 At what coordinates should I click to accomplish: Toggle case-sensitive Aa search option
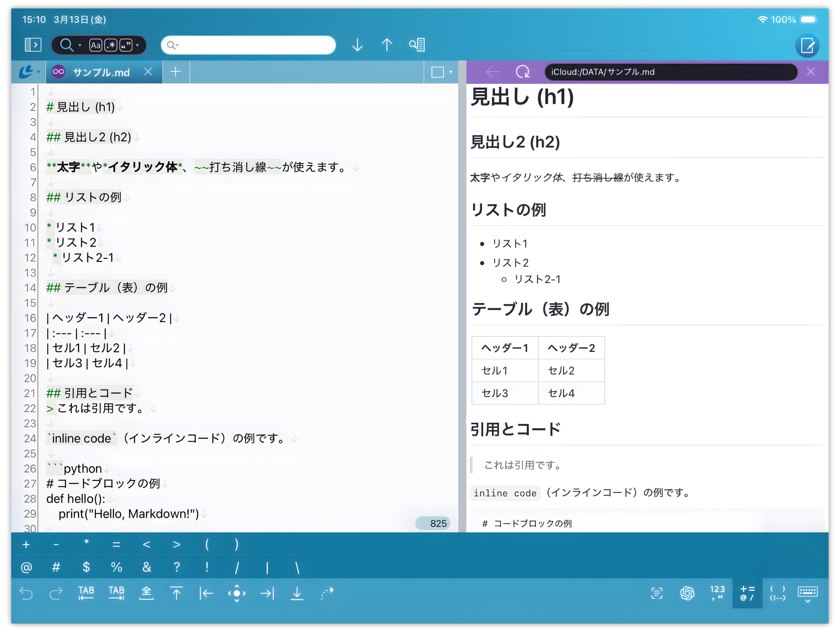96,46
